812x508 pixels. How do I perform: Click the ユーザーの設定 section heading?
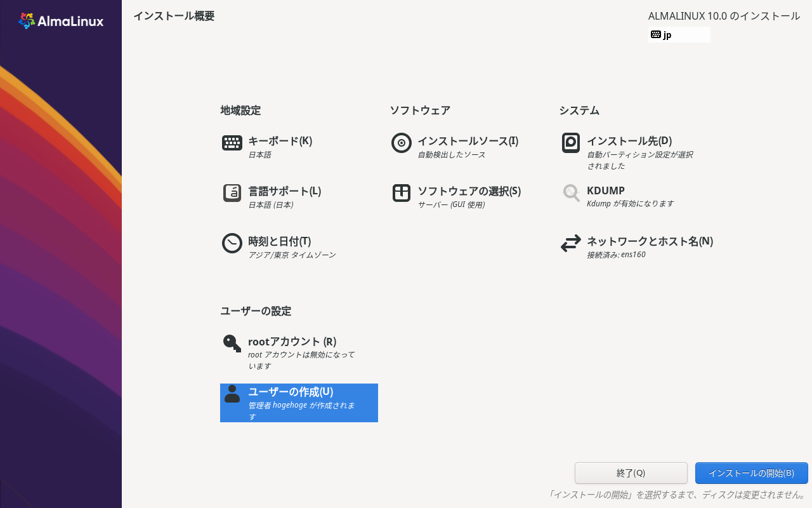(256, 311)
